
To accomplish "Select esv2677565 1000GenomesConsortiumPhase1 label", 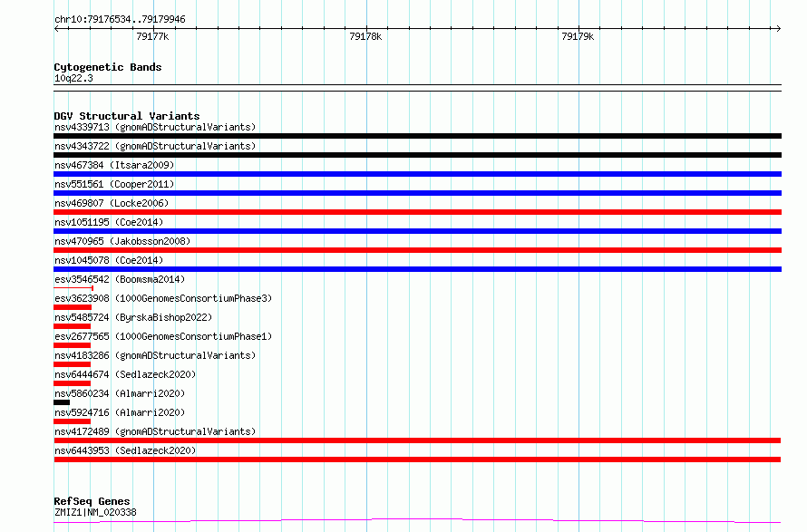I will [x=163, y=336].
